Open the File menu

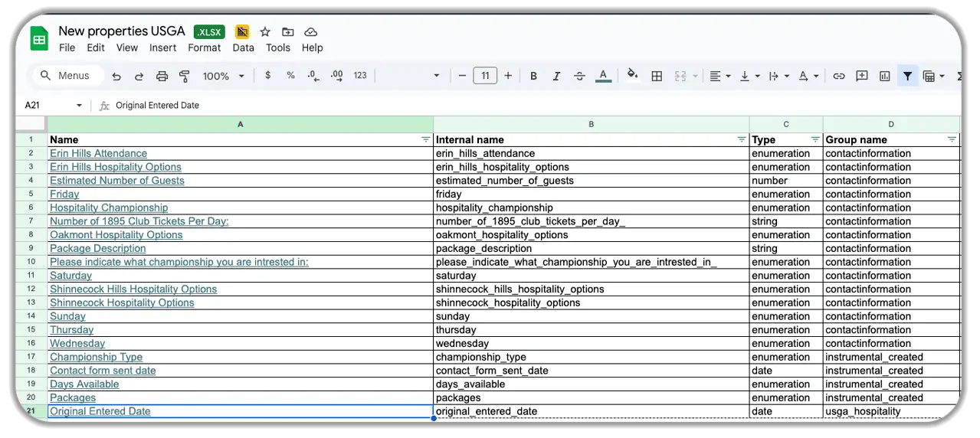[x=67, y=47]
